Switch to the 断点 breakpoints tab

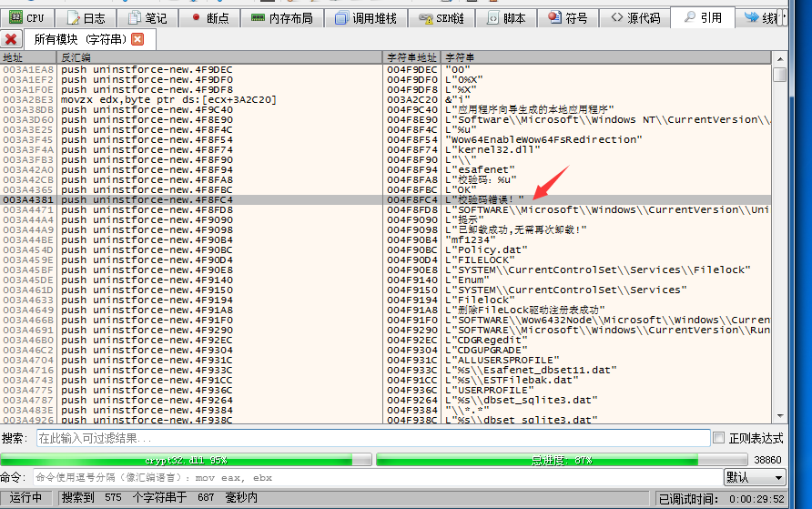209,18
